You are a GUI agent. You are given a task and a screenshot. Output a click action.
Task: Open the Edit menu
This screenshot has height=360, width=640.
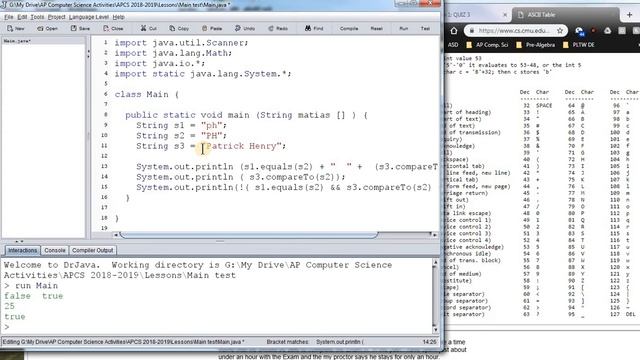pyautogui.click(x=22, y=17)
